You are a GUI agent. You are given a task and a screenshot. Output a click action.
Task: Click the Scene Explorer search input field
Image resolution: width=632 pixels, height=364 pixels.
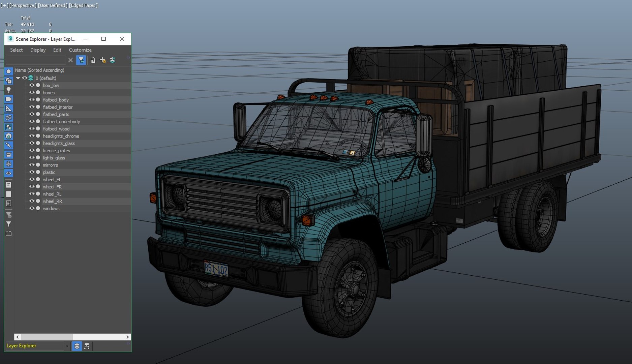(x=36, y=60)
